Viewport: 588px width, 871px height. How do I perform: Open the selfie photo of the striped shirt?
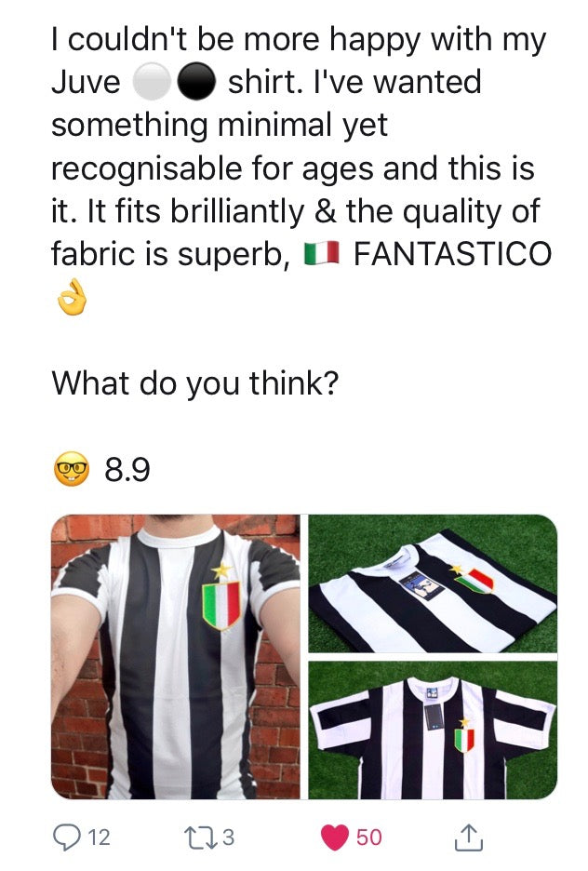[x=176, y=657]
